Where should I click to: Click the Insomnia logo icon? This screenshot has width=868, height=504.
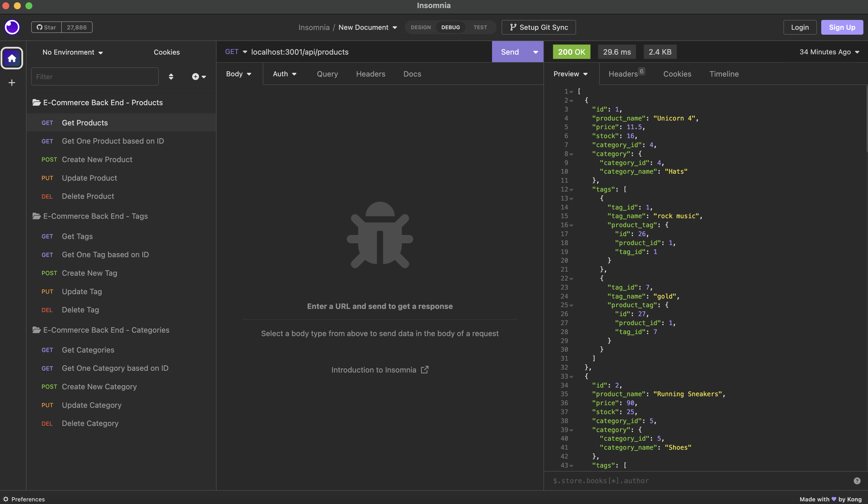point(12,27)
